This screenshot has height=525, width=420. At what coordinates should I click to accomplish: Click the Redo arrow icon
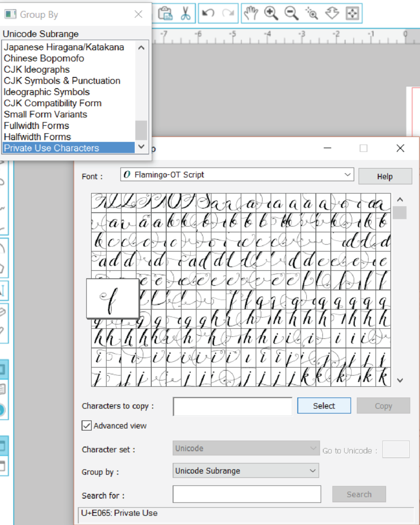tap(228, 13)
